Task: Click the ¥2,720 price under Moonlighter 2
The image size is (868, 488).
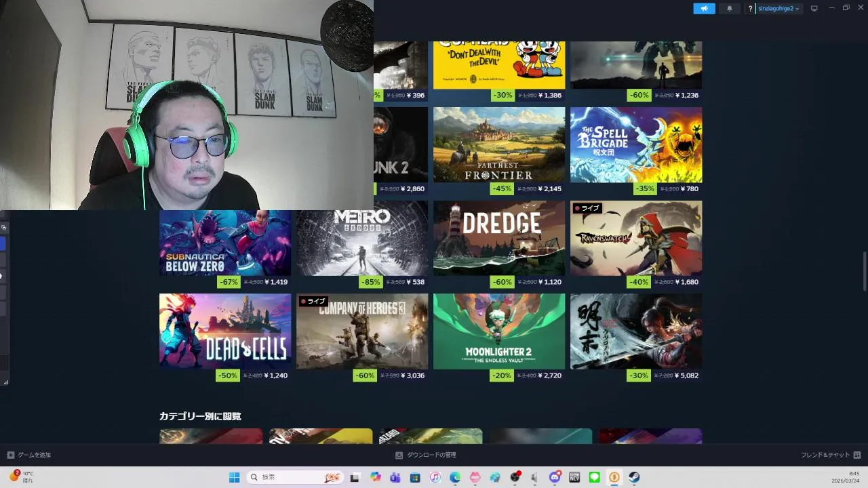Action: click(550, 375)
